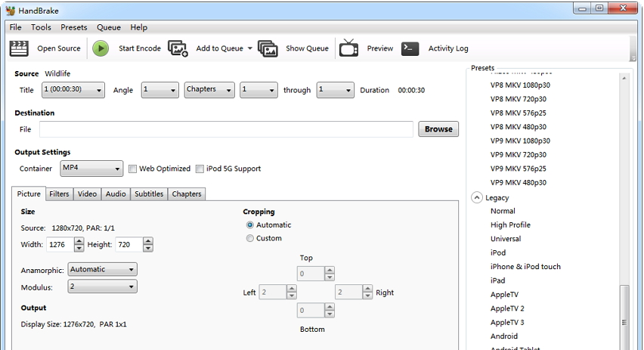
Task: Open the Container MP4 dropdown
Action: 91,169
